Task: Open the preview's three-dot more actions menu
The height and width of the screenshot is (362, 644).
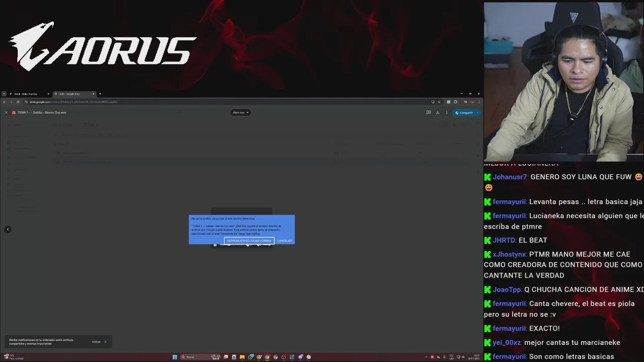Action: [x=447, y=113]
